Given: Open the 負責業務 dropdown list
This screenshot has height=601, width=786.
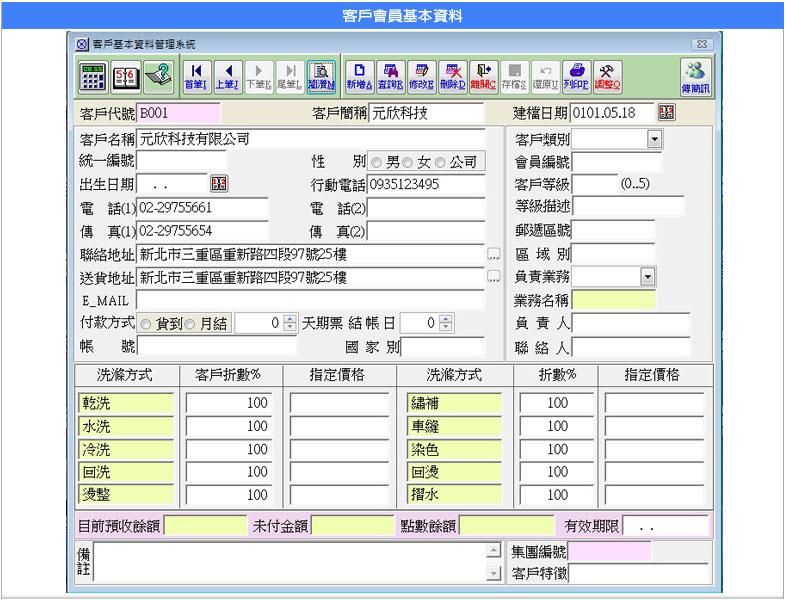Looking at the screenshot, I should (x=647, y=277).
